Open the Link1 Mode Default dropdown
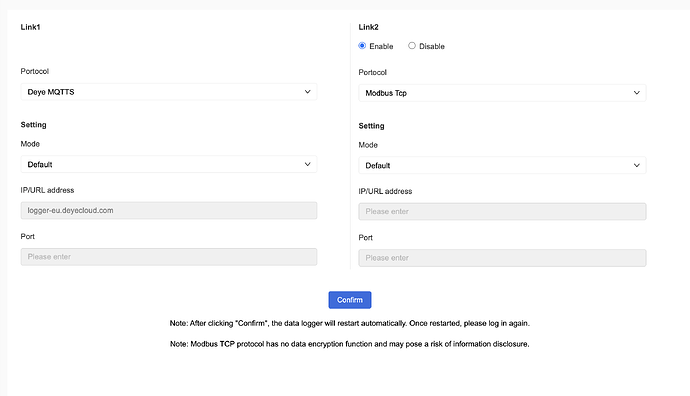 click(x=169, y=165)
